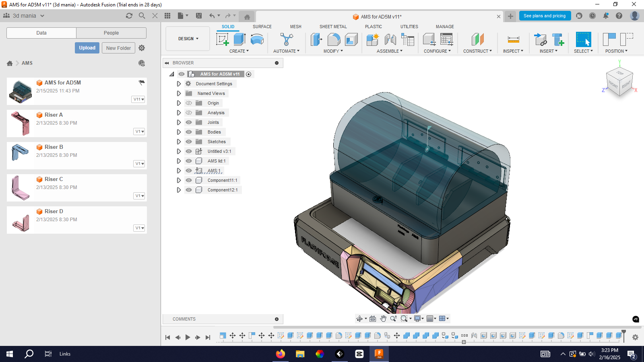644x362 pixels.
Task: Search the data panel
Action: pyautogui.click(x=142, y=16)
